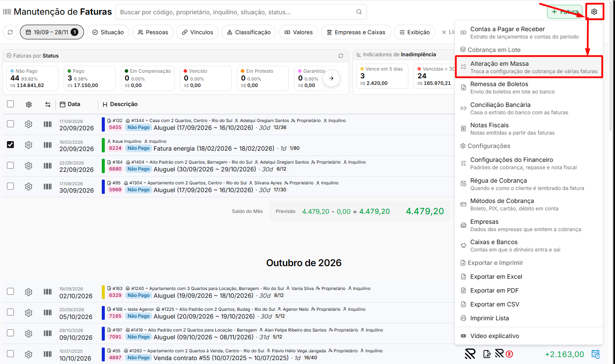This screenshot has width=615, height=364.
Task: Toggle the select-all checkbox in the table header
Action: [x=10, y=104]
